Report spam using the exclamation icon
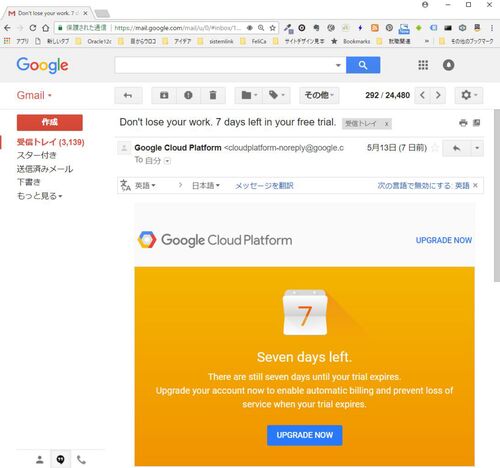500x468 pixels. coord(188,96)
